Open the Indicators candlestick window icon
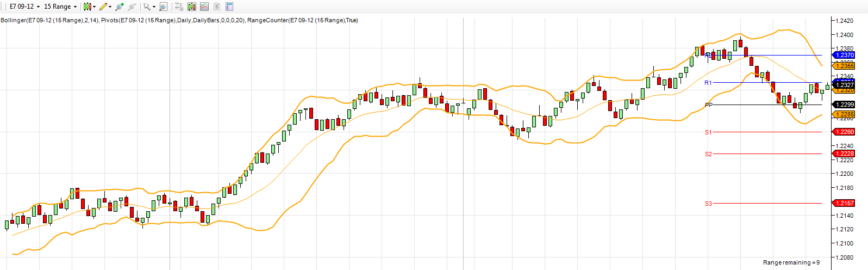The width and height of the screenshot is (868, 270). 191,7
